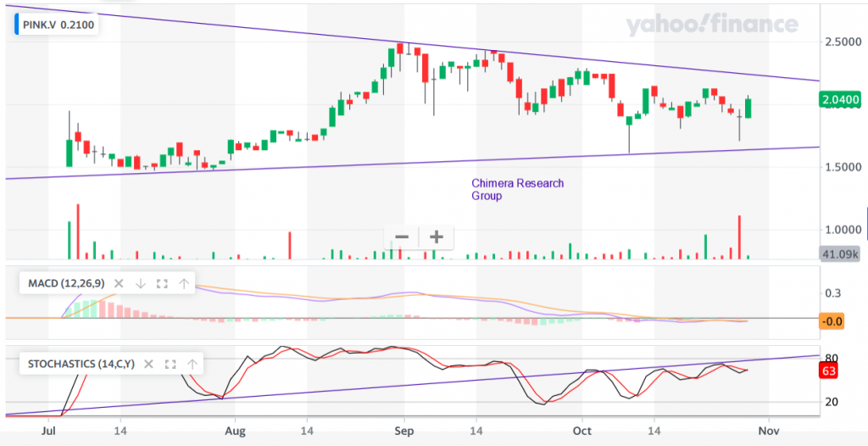Click the Sep date axis label
The width and height of the screenshot is (868, 446).
point(404,431)
